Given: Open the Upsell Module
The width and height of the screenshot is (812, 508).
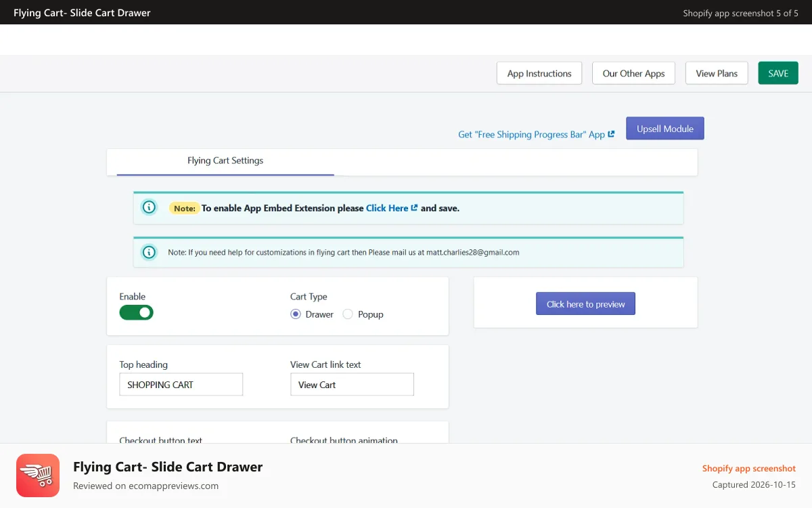Looking at the screenshot, I should click(665, 129).
